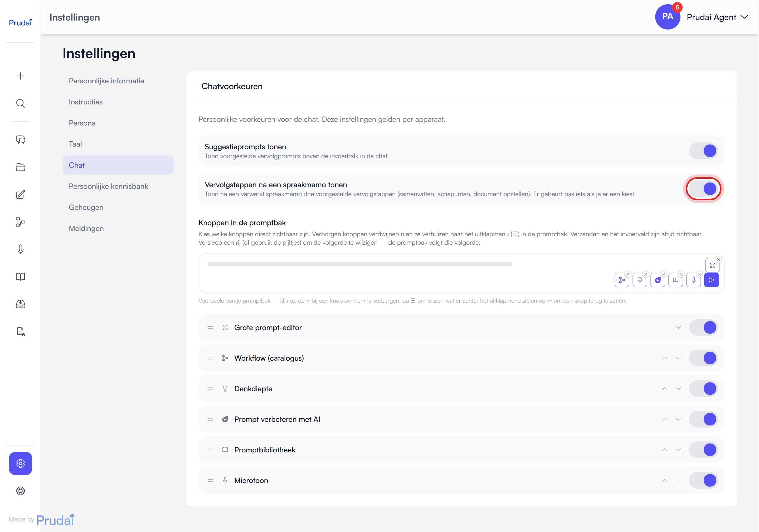Disable the Grote prompt-editor toggle
The width and height of the screenshot is (759, 532).
[x=703, y=327]
